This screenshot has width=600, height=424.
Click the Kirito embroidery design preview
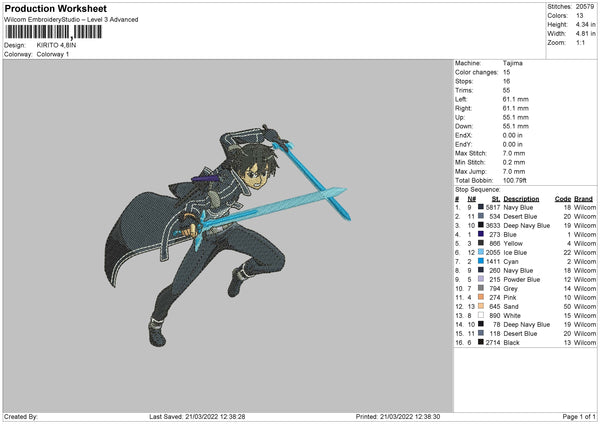227,235
